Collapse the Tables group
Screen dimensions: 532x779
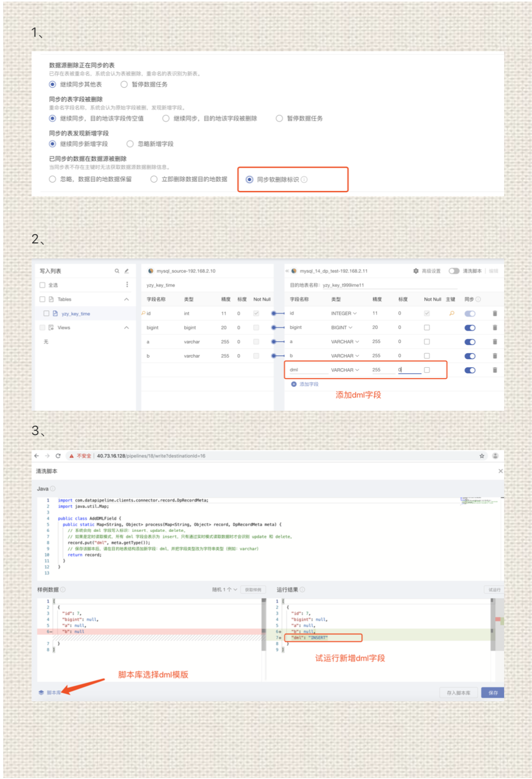126,299
